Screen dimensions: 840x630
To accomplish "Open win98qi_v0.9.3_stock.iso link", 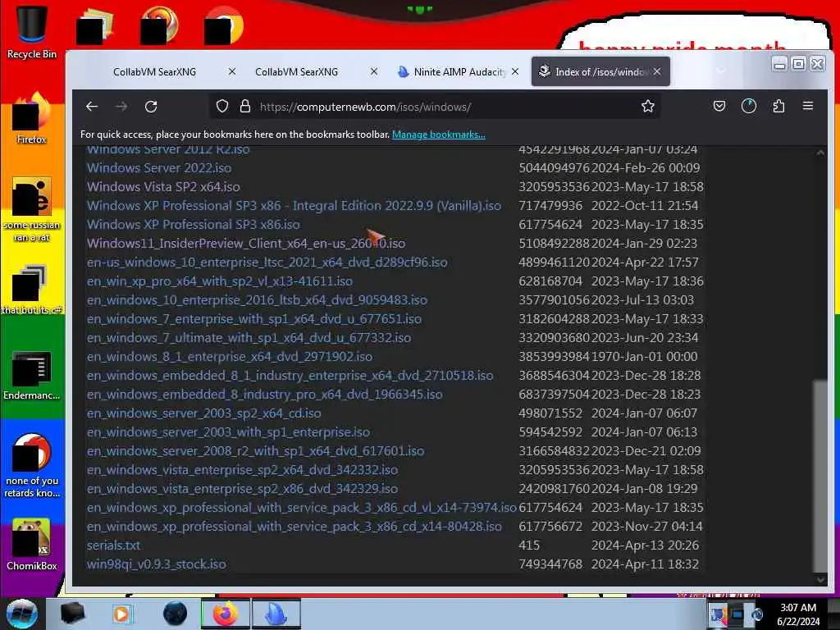I will (x=157, y=564).
